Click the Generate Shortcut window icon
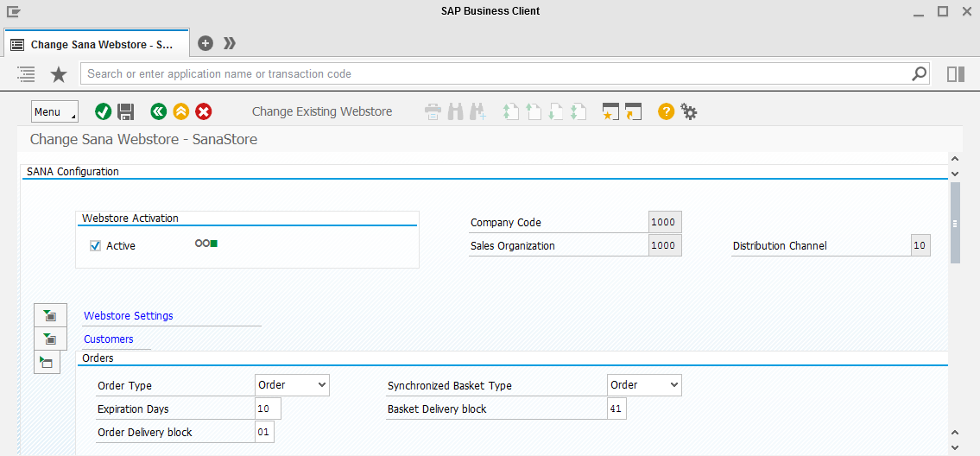Image resolution: width=980 pixels, height=456 pixels. [x=633, y=112]
